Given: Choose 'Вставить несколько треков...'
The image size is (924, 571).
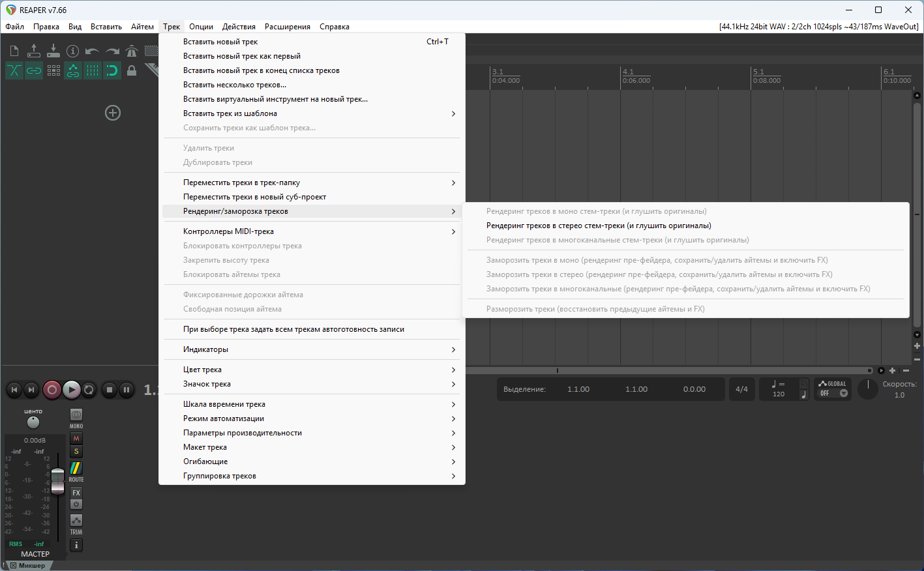Looking at the screenshot, I should 312,85.
